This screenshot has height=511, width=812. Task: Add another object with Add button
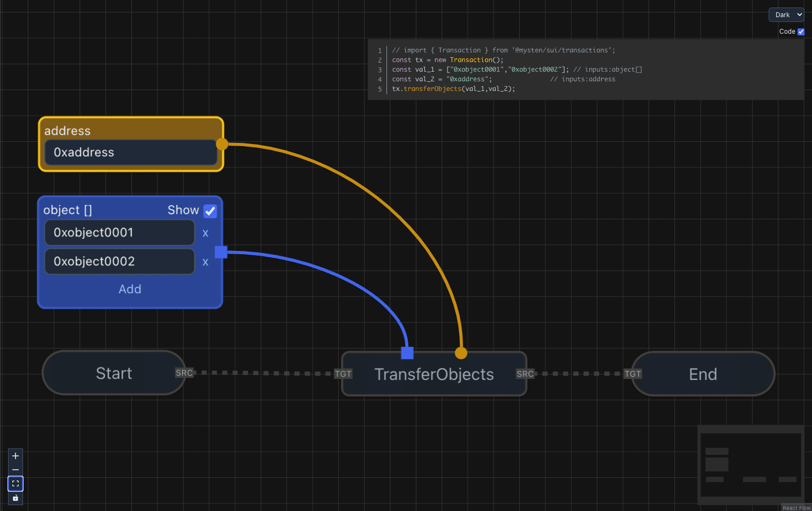(x=130, y=289)
